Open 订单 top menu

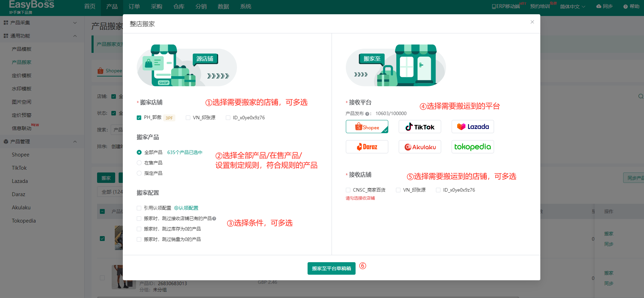(134, 6)
